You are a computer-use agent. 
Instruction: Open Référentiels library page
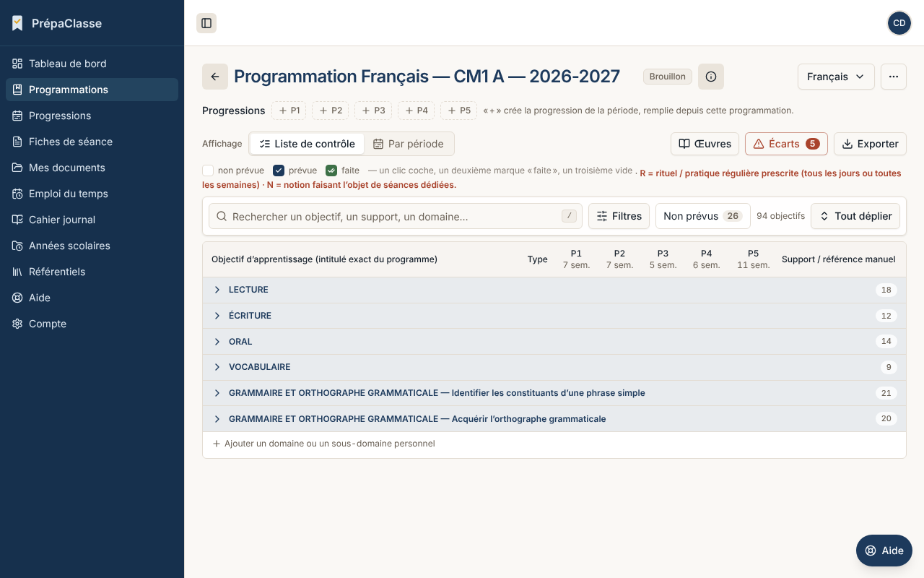92,272
